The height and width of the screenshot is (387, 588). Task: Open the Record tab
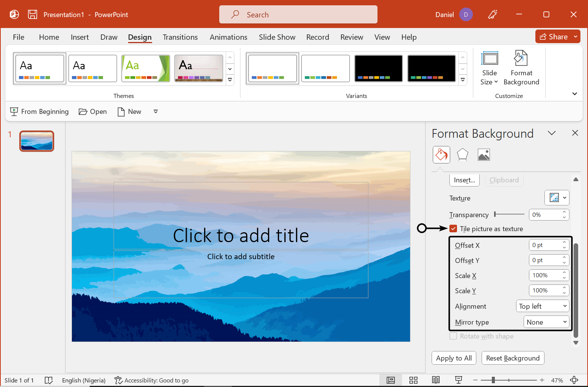tap(318, 37)
